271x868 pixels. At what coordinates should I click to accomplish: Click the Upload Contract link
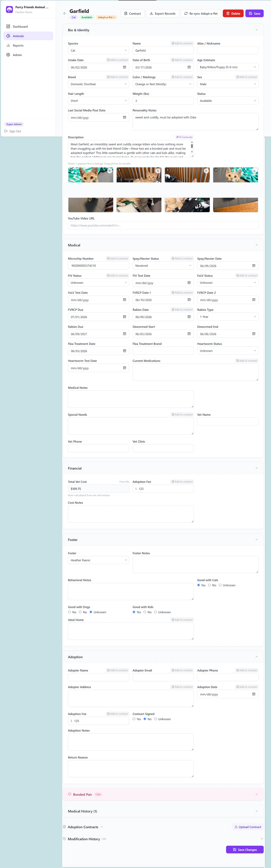tap(248, 827)
